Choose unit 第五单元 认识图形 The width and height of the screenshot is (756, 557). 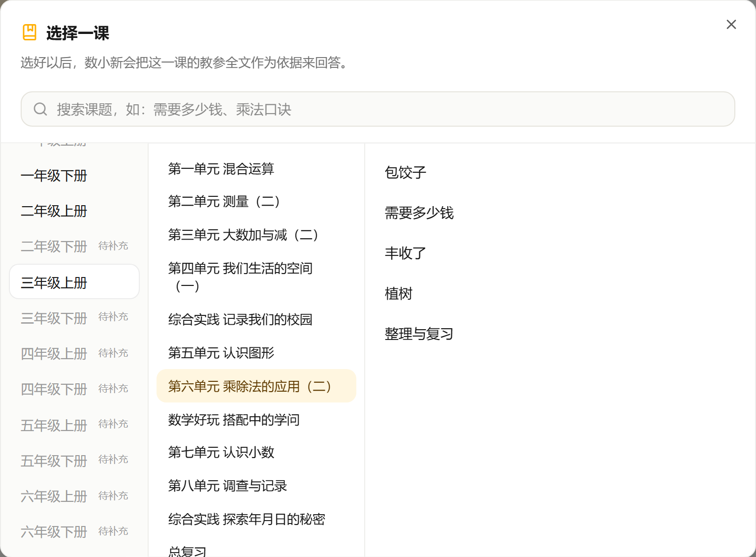tap(256, 353)
